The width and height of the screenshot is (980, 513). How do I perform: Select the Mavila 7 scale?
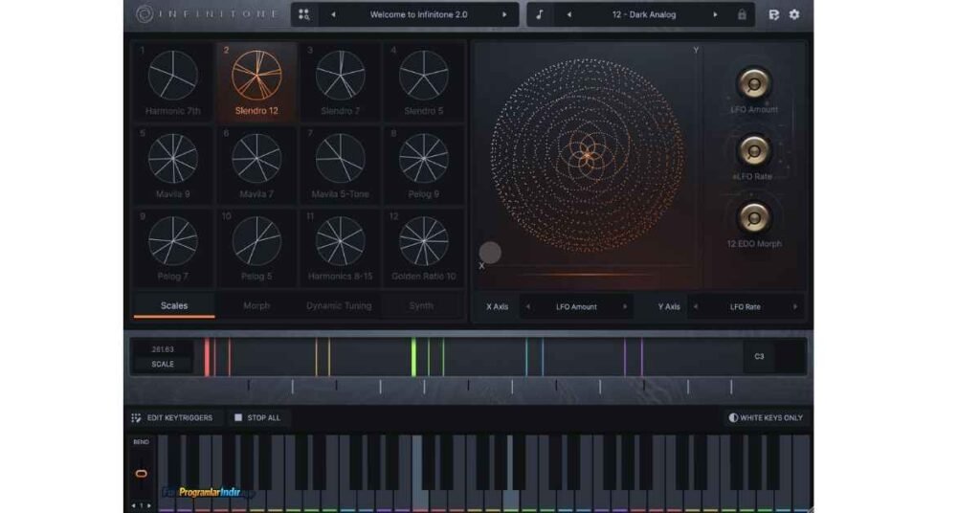[256, 165]
